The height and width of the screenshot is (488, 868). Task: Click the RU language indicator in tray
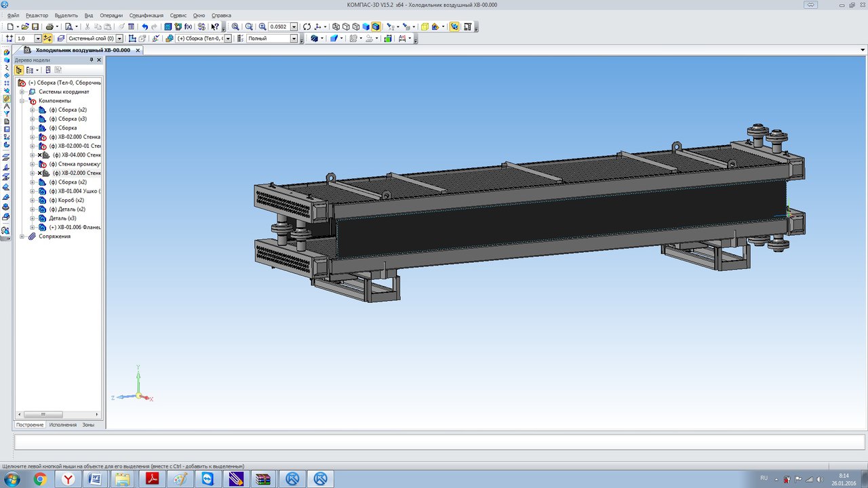coord(764,478)
